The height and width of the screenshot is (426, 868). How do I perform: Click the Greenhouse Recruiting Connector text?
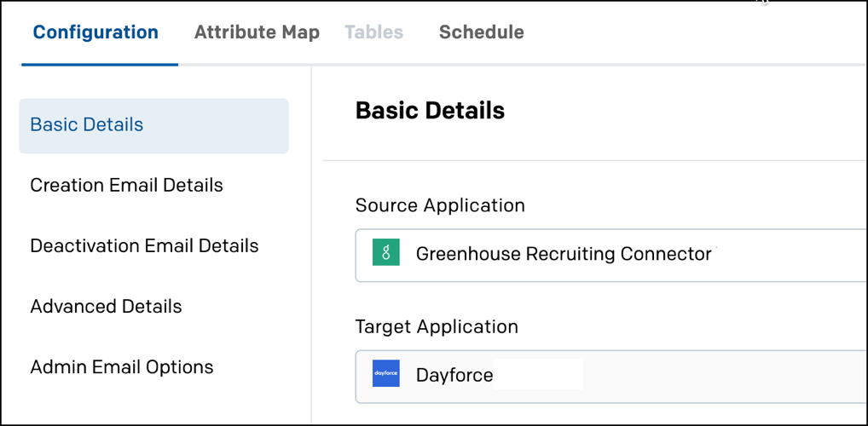[x=564, y=254]
